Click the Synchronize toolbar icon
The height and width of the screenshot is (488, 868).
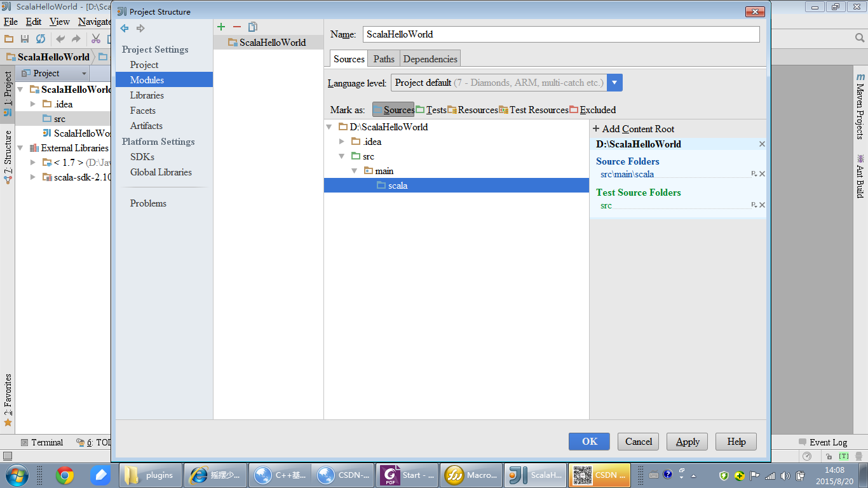(41, 39)
